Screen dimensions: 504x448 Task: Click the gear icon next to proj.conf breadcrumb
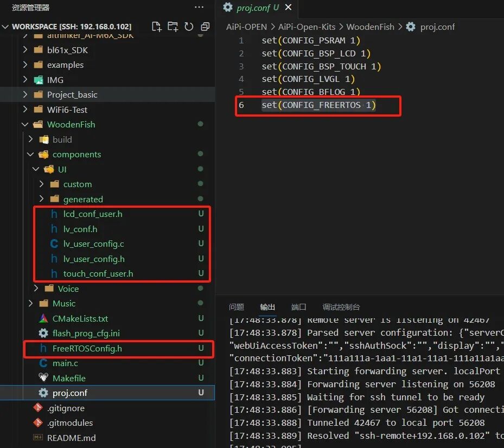[411, 27]
